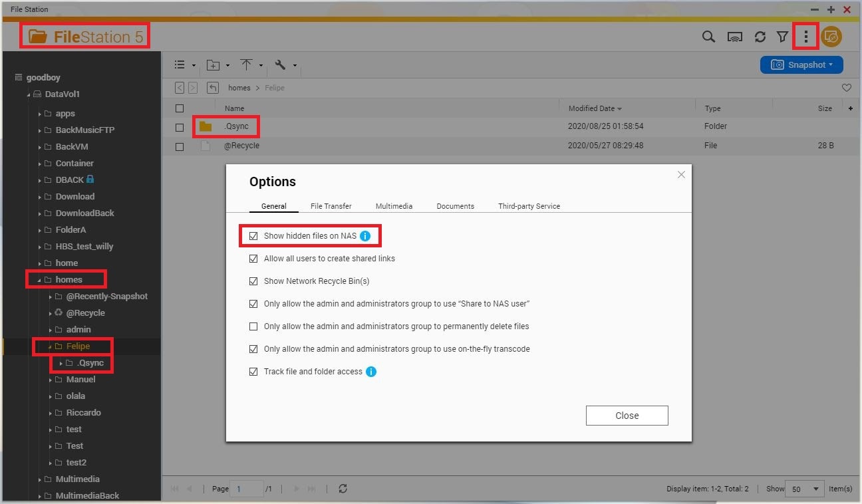Open the three-dot more settings menu
This screenshot has width=862, height=504.
[805, 37]
